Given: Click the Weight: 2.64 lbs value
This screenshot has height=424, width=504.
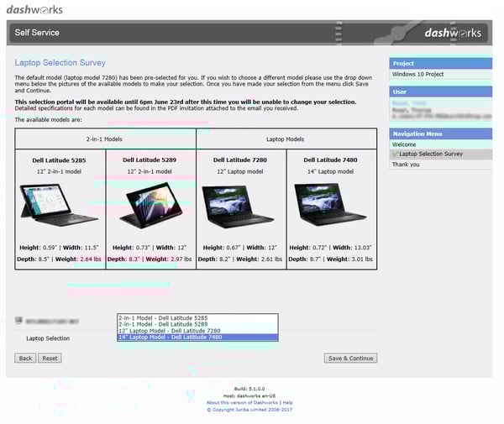Looking at the screenshot, I should click(x=78, y=259).
